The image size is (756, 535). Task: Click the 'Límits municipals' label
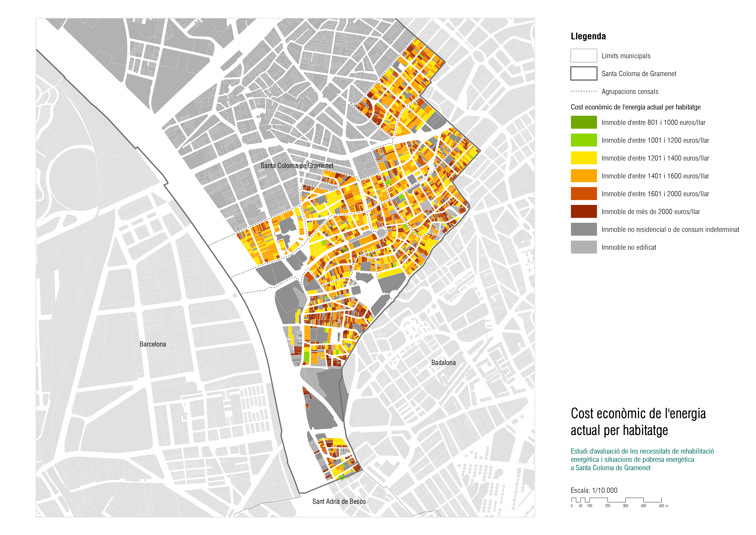pos(626,56)
